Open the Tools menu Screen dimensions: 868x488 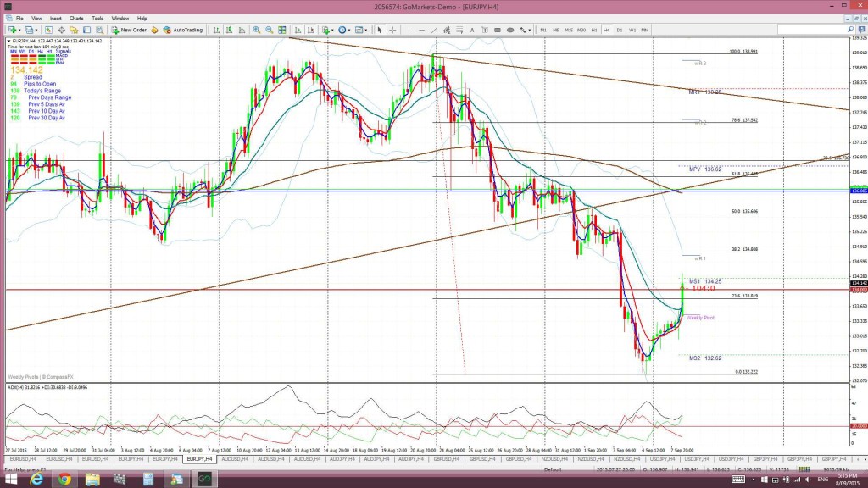[97, 19]
